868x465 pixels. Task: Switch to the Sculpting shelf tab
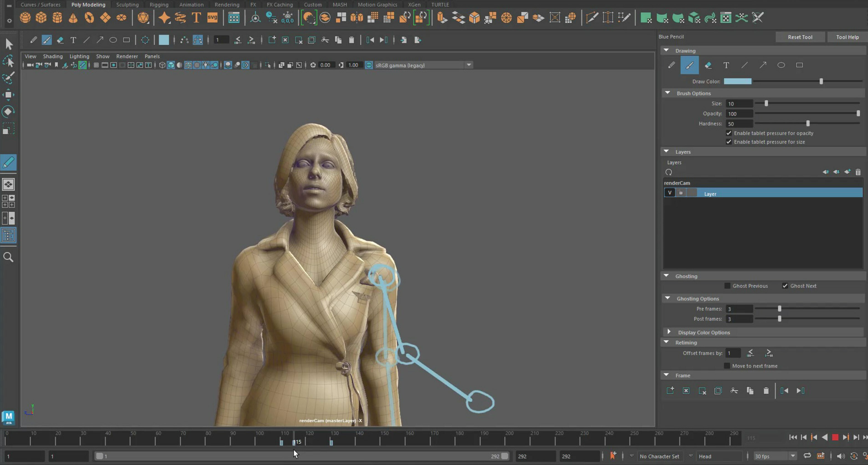[x=127, y=4]
